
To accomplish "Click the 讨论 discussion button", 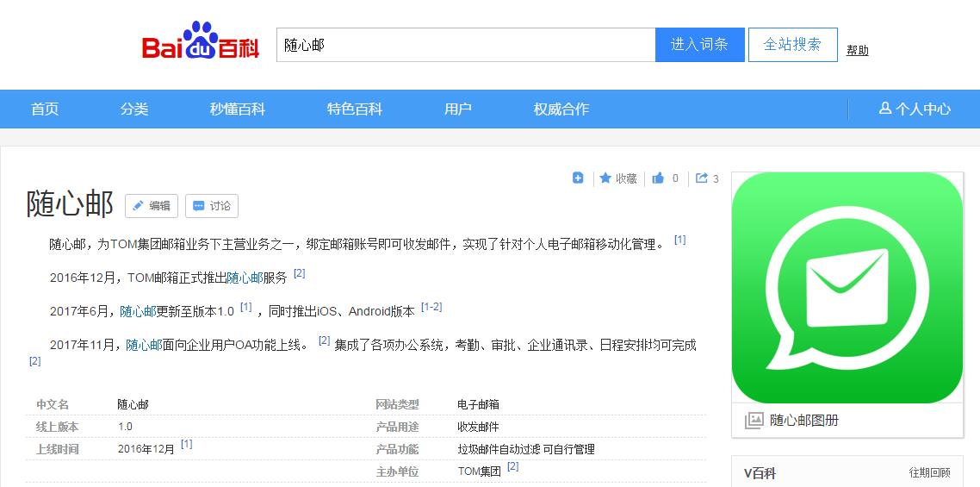I will click(x=212, y=206).
